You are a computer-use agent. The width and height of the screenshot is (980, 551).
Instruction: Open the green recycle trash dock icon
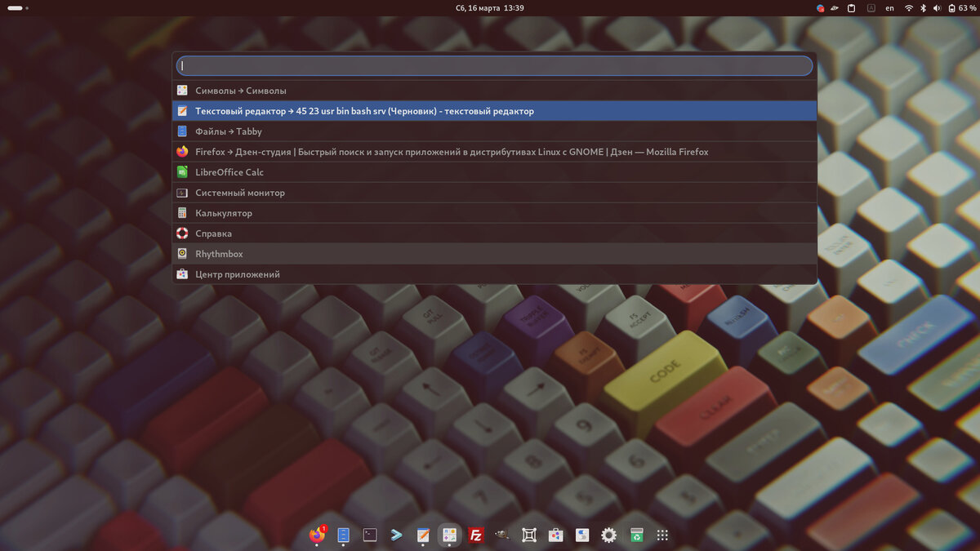tap(636, 535)
